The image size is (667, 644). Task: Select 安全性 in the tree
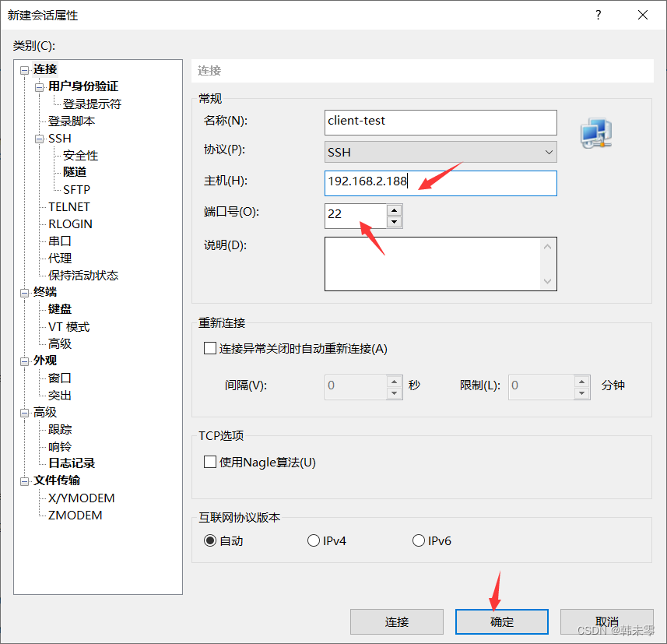80,156
